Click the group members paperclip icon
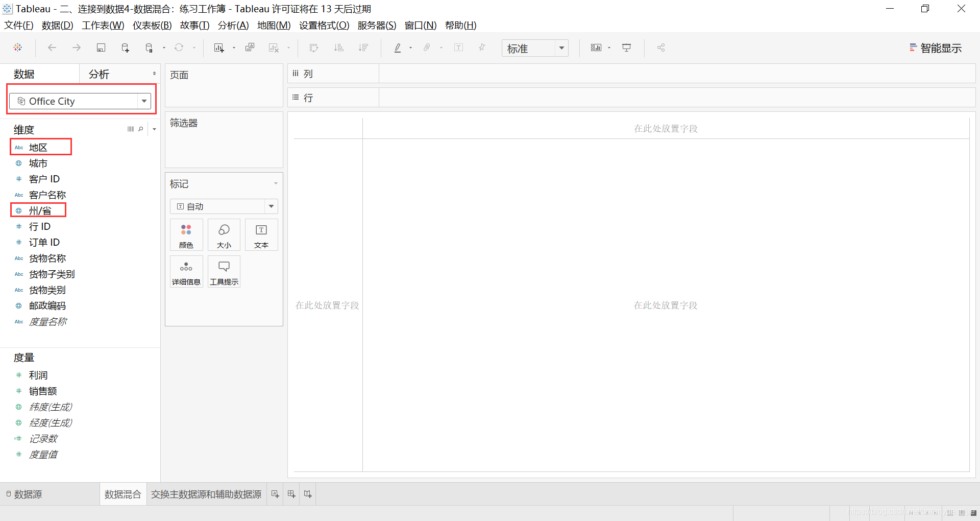 427,48
